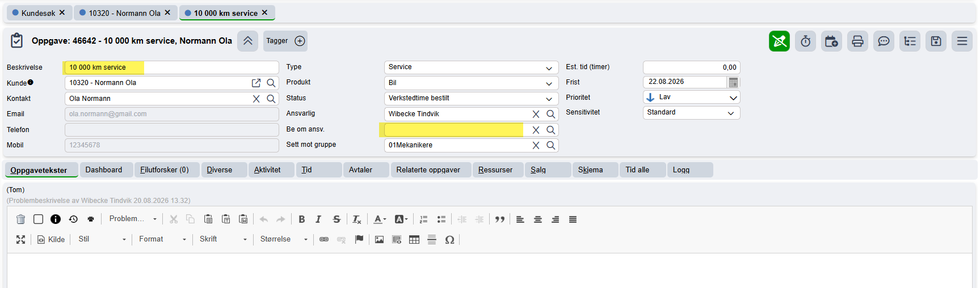Image resolution: width=980 pixels, height=288 pixels.
Task: Open the hamburger menu in the header
Action: pos(962,41)
